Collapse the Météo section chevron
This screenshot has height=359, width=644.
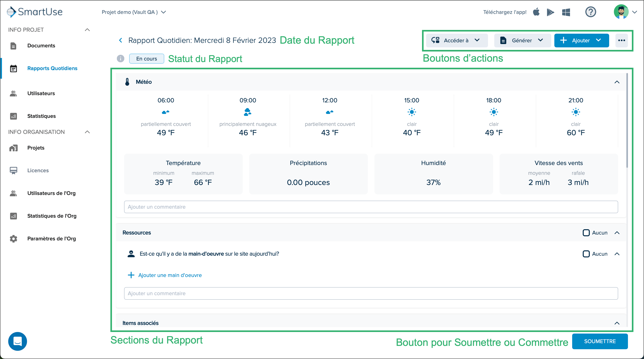click(617, 82)
